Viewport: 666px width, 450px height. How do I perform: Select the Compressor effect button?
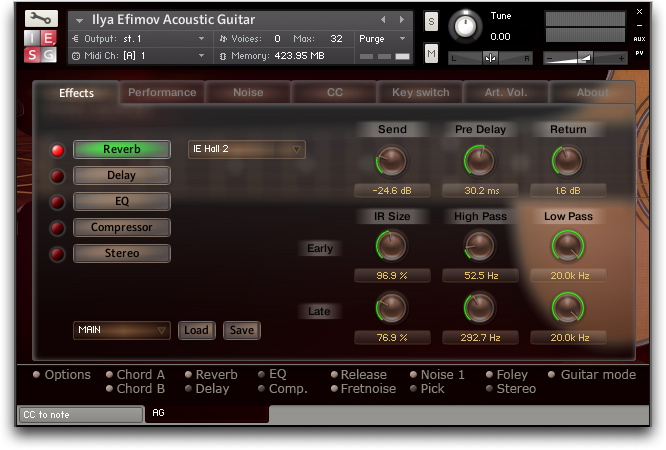pos(122,227)
